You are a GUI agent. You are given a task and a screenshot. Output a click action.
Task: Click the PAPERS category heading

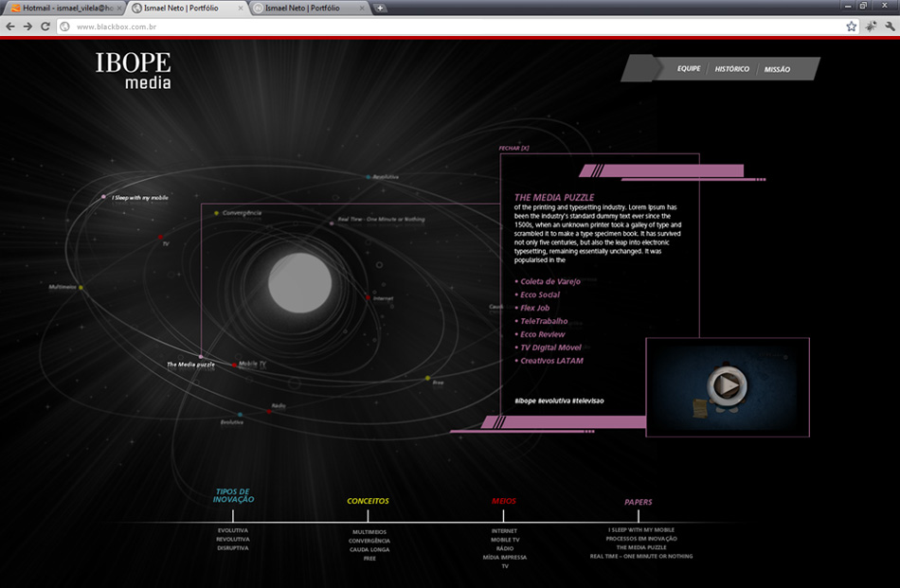pos(639,502)
